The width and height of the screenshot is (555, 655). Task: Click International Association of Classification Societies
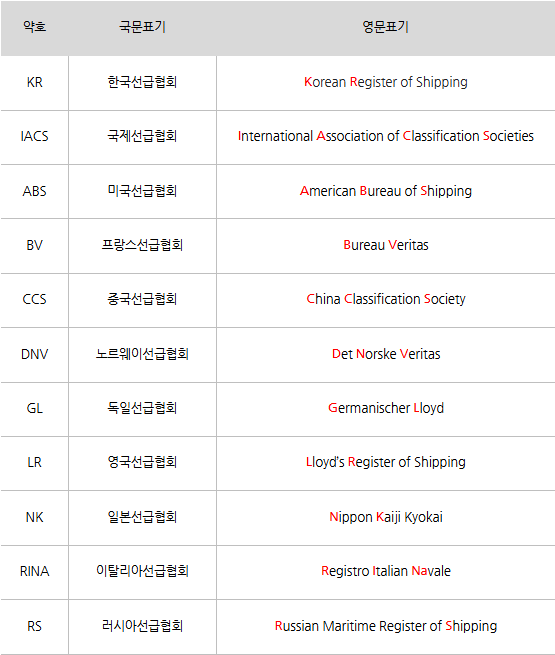385,136
